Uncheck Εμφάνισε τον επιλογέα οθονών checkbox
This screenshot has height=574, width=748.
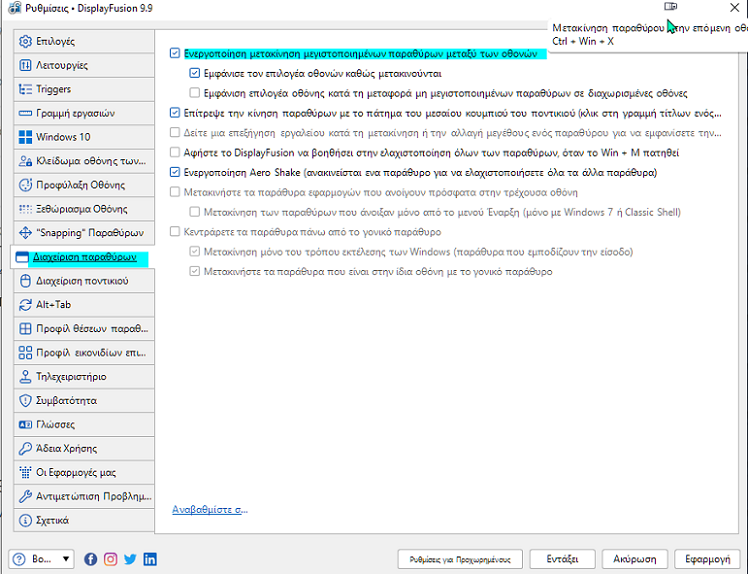(194, 73)
